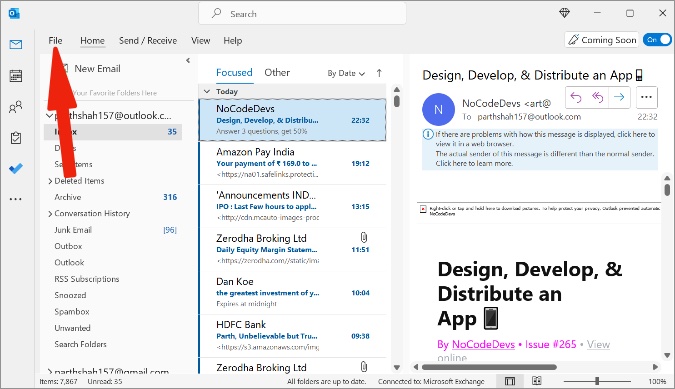The width and height of the screenshot is (675, 389).
Task: Open the Announcements IPO email
Action: pos(293,206)
